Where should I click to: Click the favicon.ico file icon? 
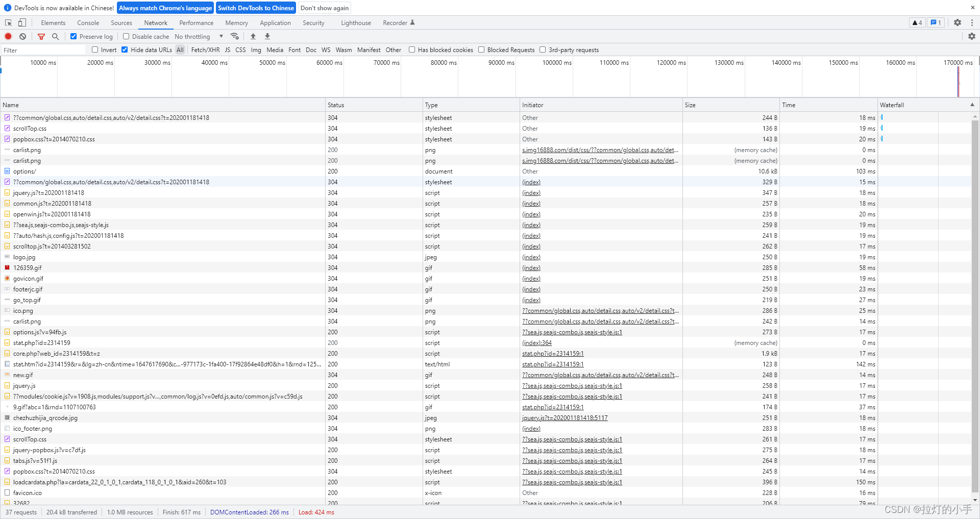pos(7,492)
